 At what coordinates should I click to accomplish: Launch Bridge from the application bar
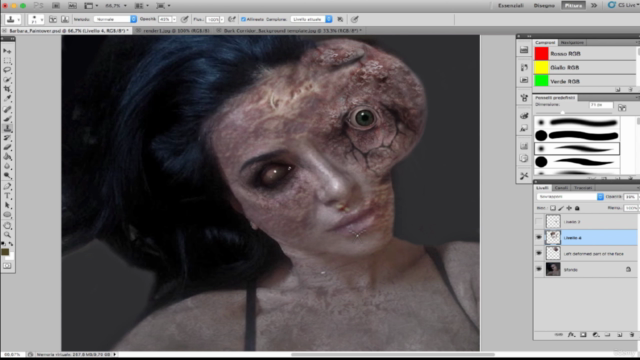56,6
